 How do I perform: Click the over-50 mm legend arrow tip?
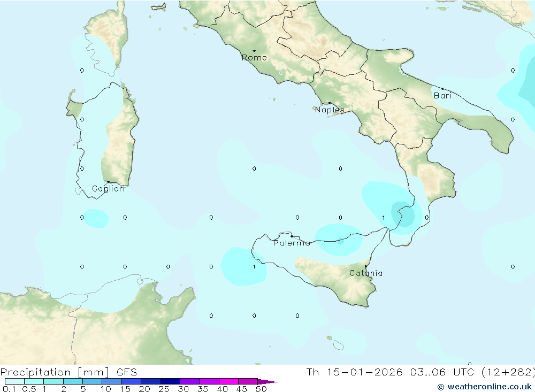click(268, 382)
